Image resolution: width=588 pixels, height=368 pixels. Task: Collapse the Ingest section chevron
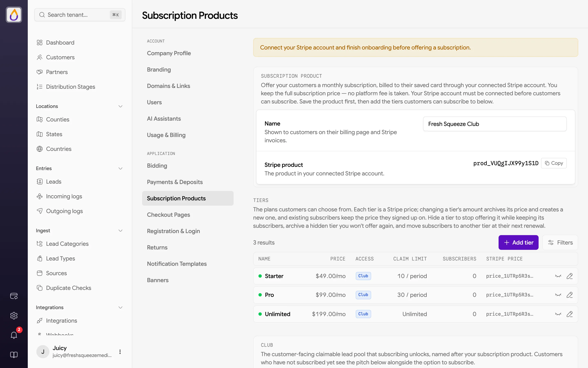pos(120,230)
